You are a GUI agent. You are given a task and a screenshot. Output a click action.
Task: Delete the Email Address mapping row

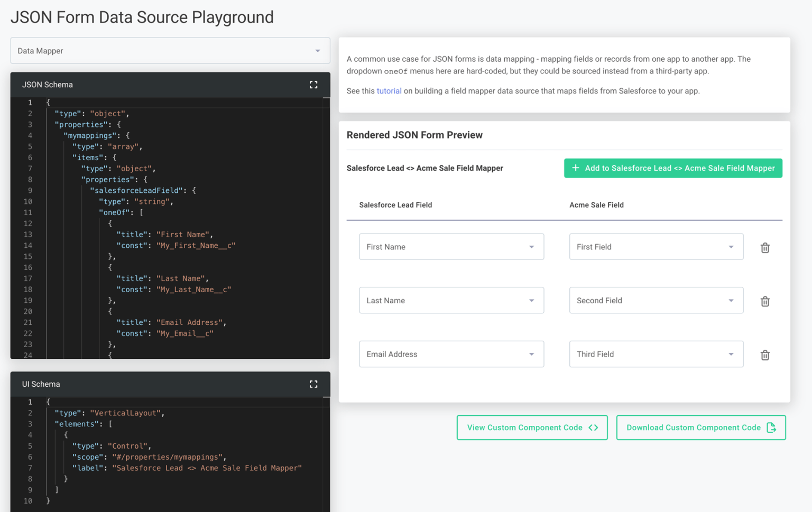pos(765,355)
